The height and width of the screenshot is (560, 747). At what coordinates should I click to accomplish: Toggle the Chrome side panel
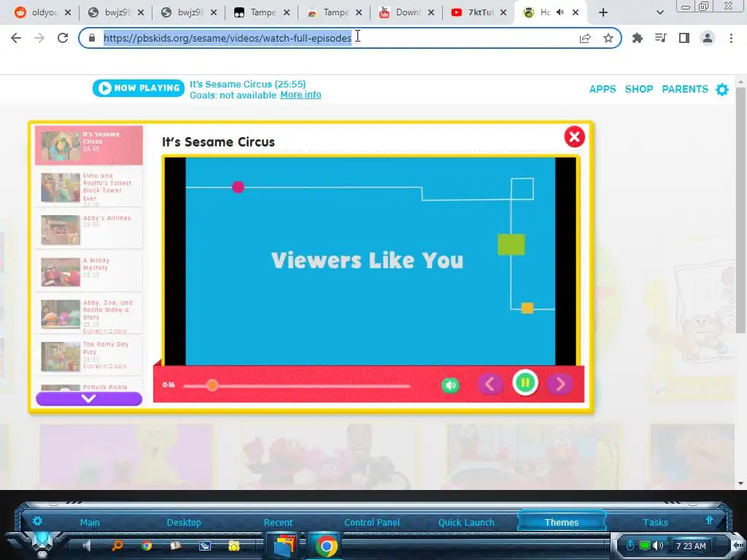[x=684, y=38]
